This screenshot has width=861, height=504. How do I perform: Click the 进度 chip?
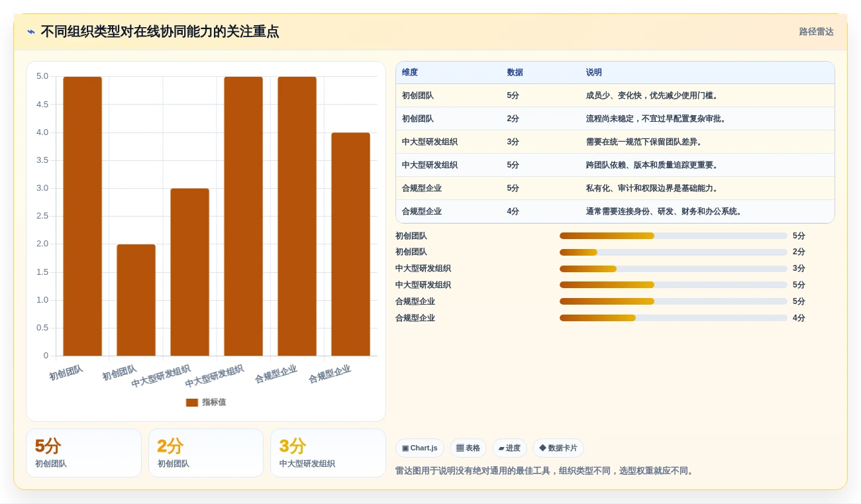[509, 448]
